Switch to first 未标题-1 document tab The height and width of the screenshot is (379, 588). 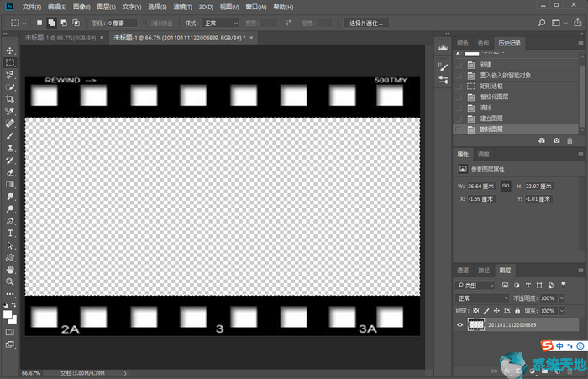(x=60, y=38)
